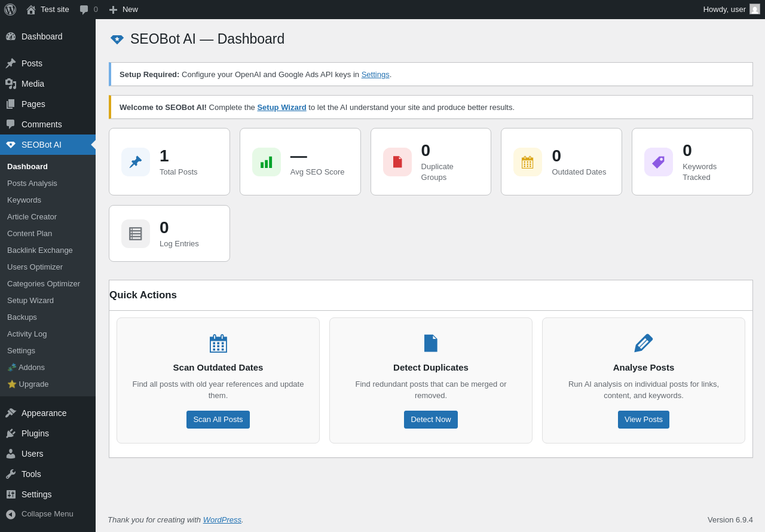Click the Total Posts pin icon

point(136,162)
